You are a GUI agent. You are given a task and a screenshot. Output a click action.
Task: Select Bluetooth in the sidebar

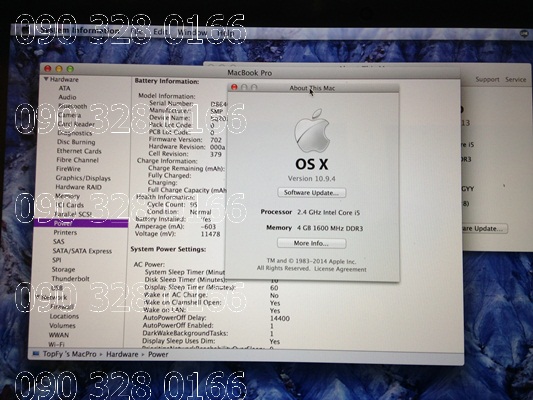(x=72, y=106)
